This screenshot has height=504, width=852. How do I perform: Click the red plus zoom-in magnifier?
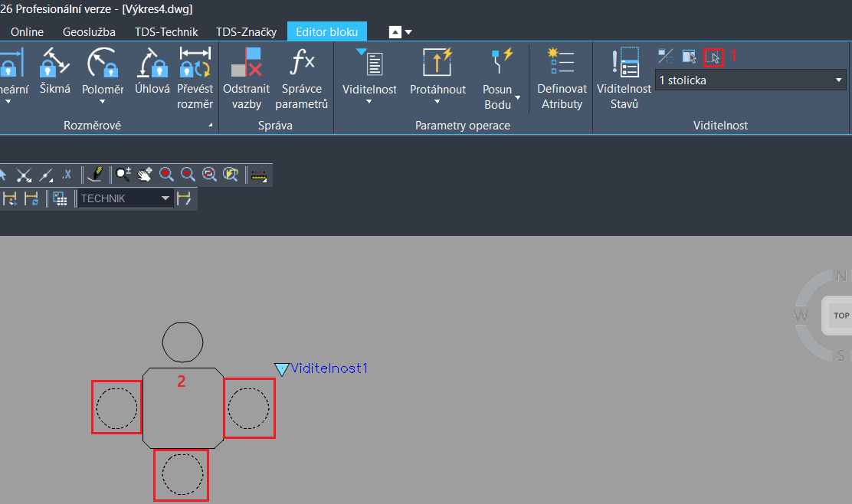[x=166, y=175]
